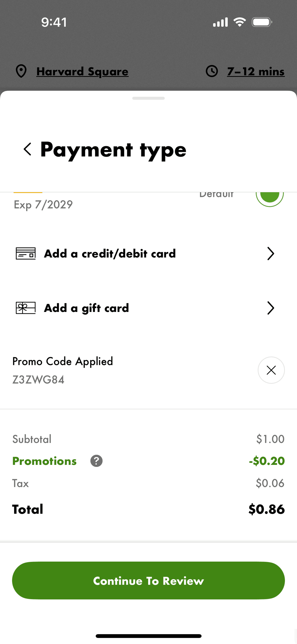This screenshot has height=644, width=297.
Task: Choose Add a gift card option
Action: (x=86, y=308)
